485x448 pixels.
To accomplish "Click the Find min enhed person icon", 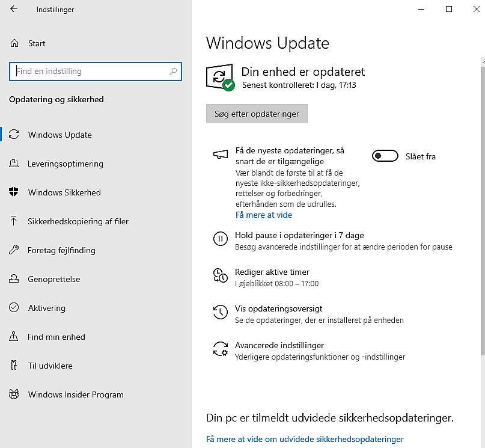I will (x=14, y=336).
